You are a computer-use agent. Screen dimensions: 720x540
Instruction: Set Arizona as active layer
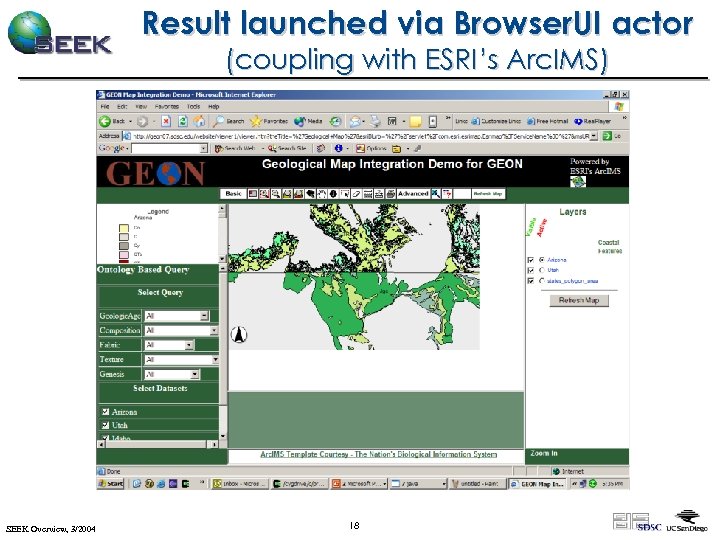coord(542,260)
